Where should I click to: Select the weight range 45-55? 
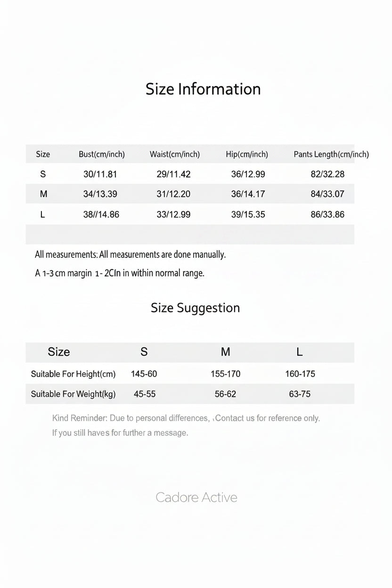[145, 394]
